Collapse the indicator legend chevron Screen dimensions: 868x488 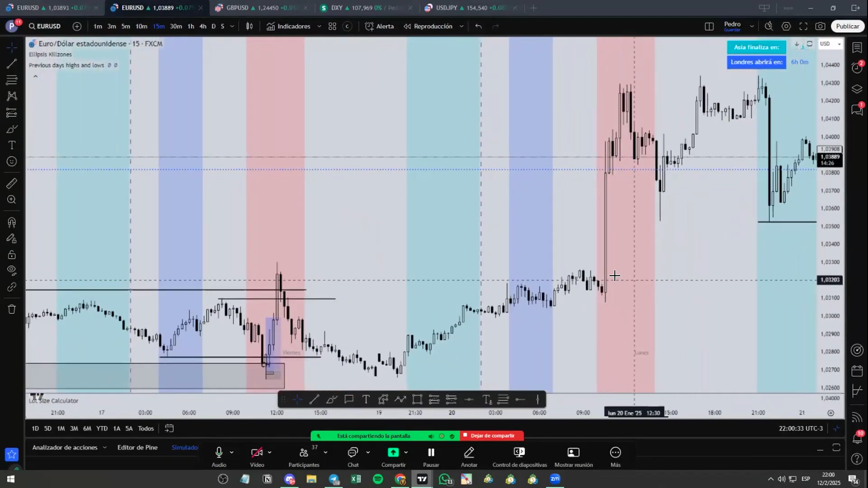coord(35,76)
